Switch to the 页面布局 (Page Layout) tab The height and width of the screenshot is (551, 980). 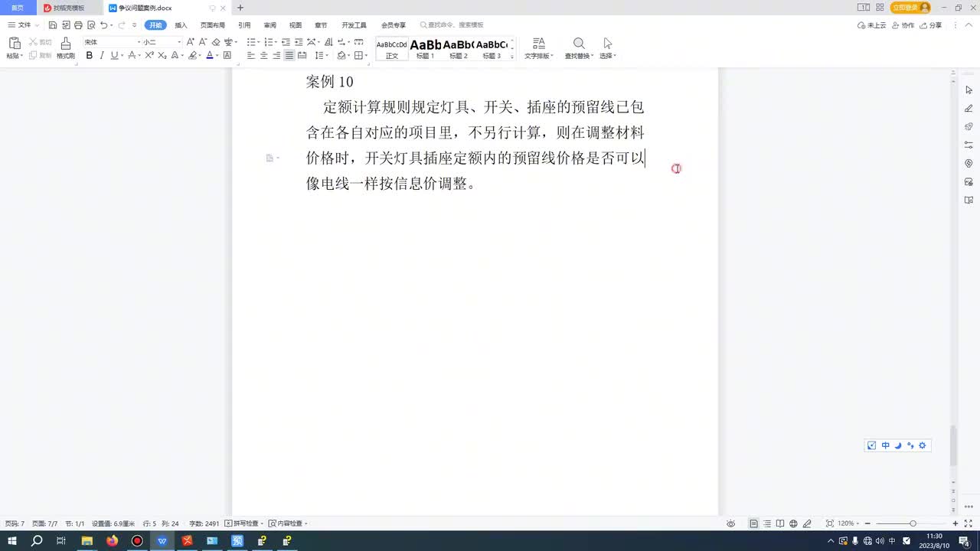point(213,25)
